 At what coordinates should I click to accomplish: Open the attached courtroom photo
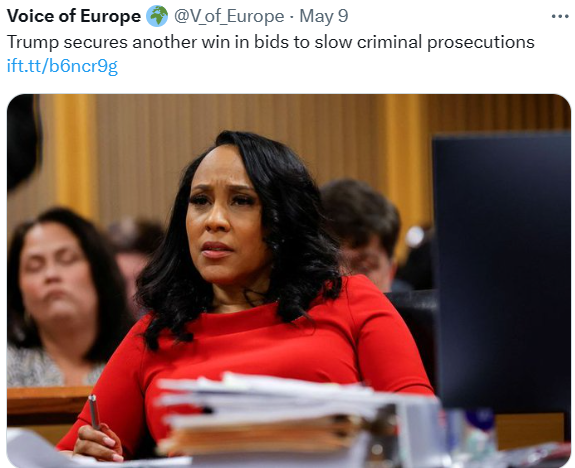pos(289,281)
